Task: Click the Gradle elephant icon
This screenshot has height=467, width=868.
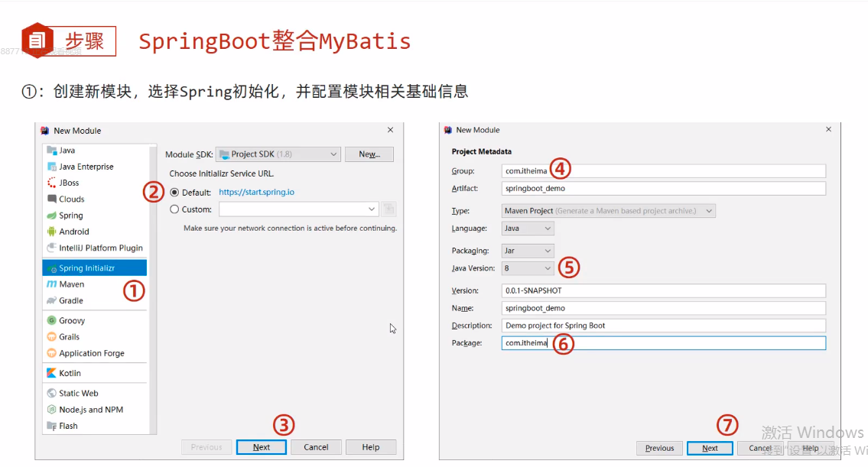Action: click(52, 300)
